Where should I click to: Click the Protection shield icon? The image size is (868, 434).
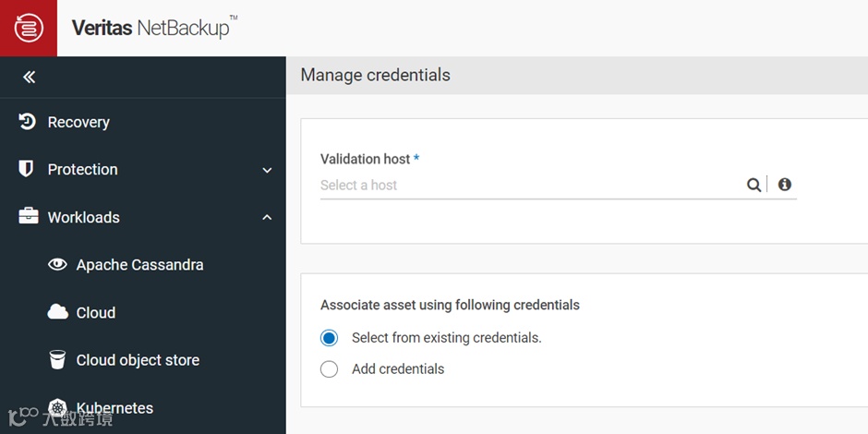(27, 169)
